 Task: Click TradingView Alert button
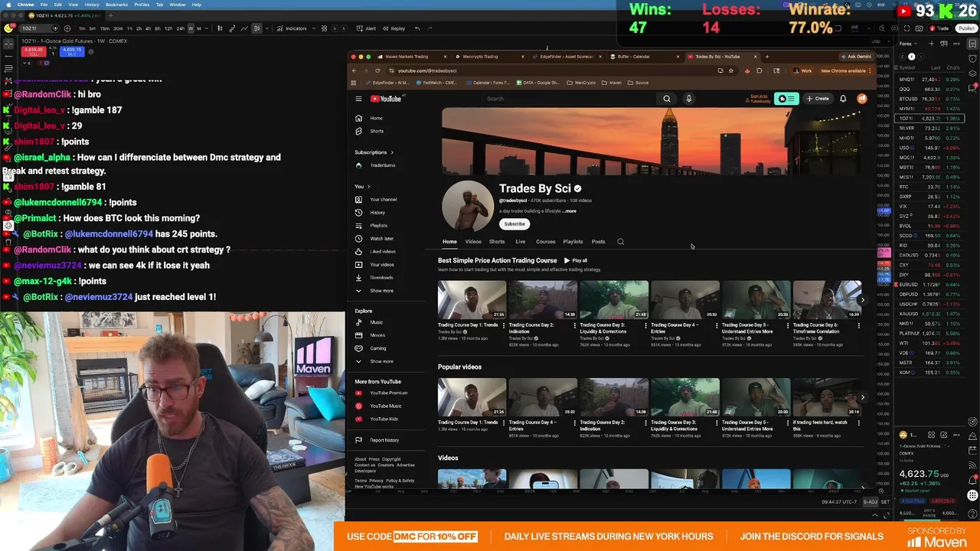point(366,28)
